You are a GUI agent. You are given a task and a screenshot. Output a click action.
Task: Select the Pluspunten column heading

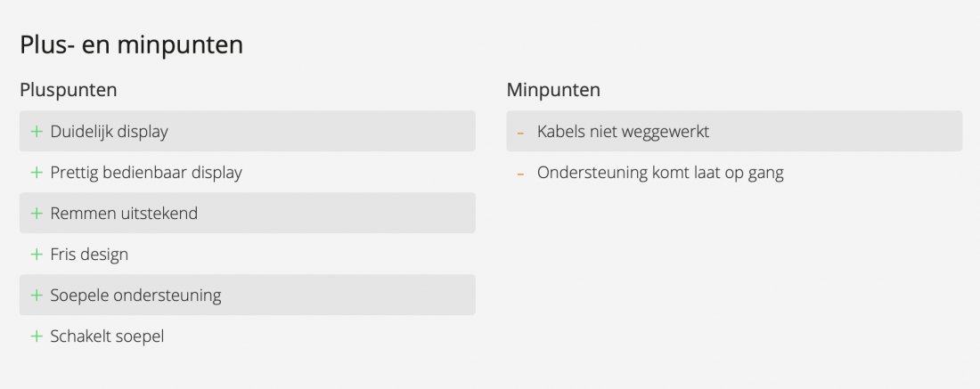point(69,90)
